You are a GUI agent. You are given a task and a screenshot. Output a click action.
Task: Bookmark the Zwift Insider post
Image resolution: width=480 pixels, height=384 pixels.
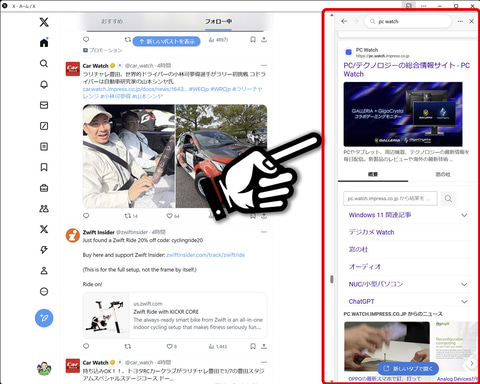tap(253, 346)
